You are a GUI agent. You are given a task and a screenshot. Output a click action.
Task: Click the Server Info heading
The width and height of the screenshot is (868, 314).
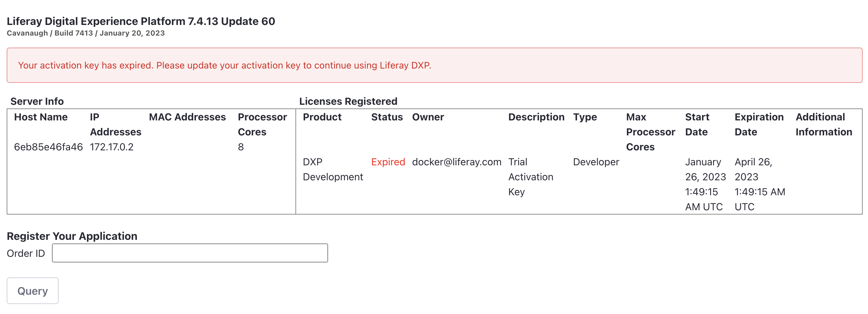(x=37, y=101)
